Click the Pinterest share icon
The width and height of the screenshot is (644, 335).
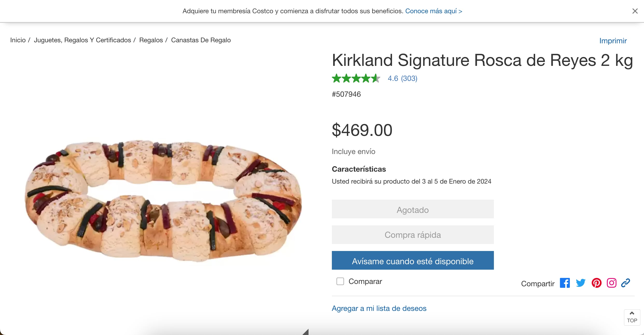596,283
